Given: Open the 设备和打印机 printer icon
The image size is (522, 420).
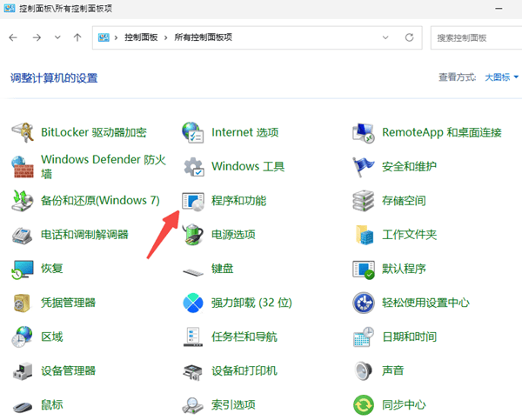Looking at the screenshot, I should coord(193,372).
